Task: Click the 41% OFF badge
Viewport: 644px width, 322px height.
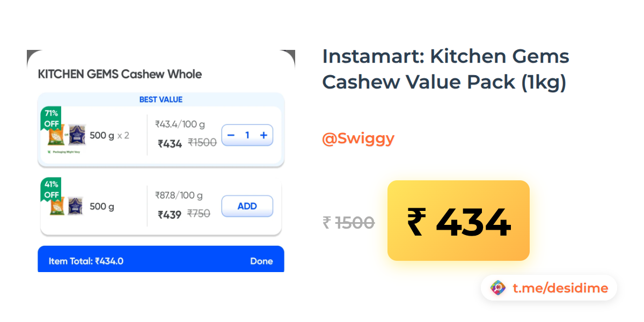Action: click(52, 189)
